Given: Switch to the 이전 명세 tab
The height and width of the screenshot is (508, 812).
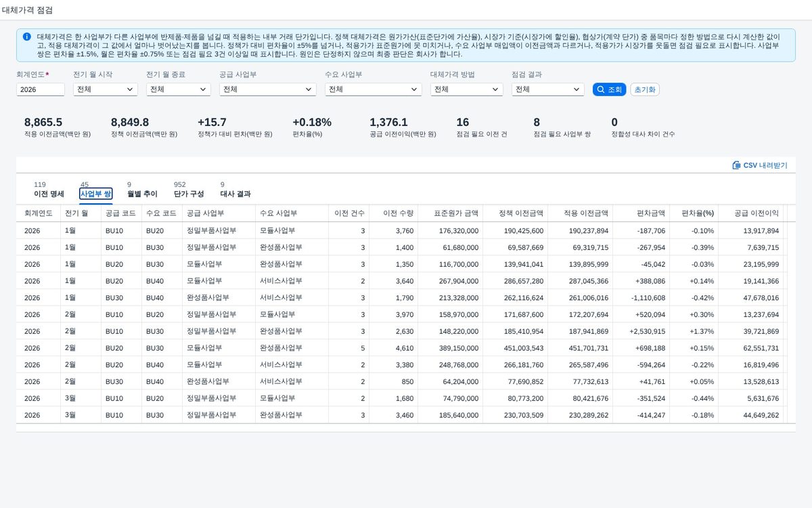Looking at the screenshot, I should [49, 189].
